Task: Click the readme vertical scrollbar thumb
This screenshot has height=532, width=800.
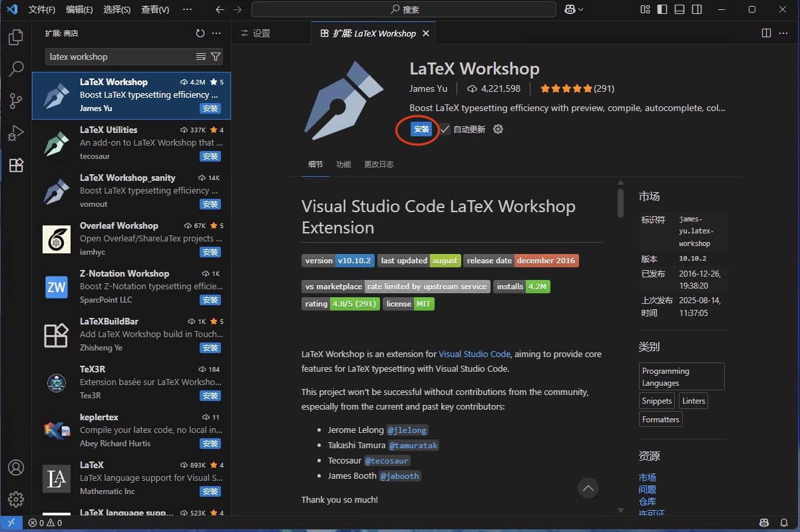Action: [620, 202]
